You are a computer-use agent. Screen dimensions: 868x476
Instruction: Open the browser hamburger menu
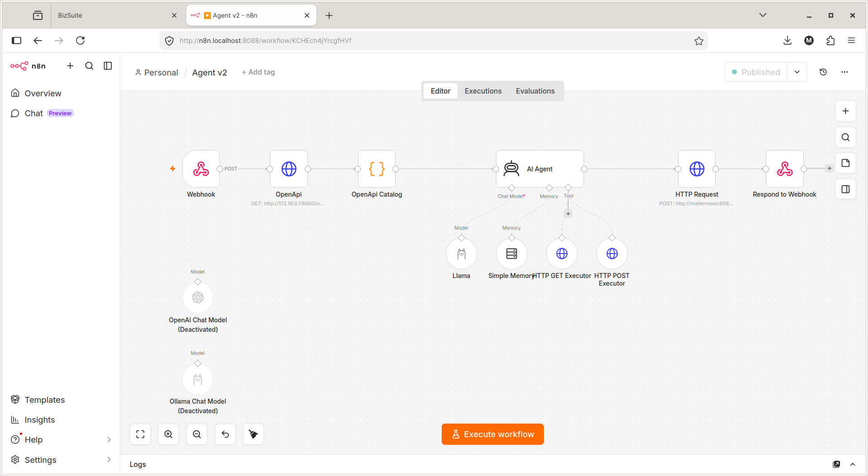pyautogui.click(x=851, y=40)
